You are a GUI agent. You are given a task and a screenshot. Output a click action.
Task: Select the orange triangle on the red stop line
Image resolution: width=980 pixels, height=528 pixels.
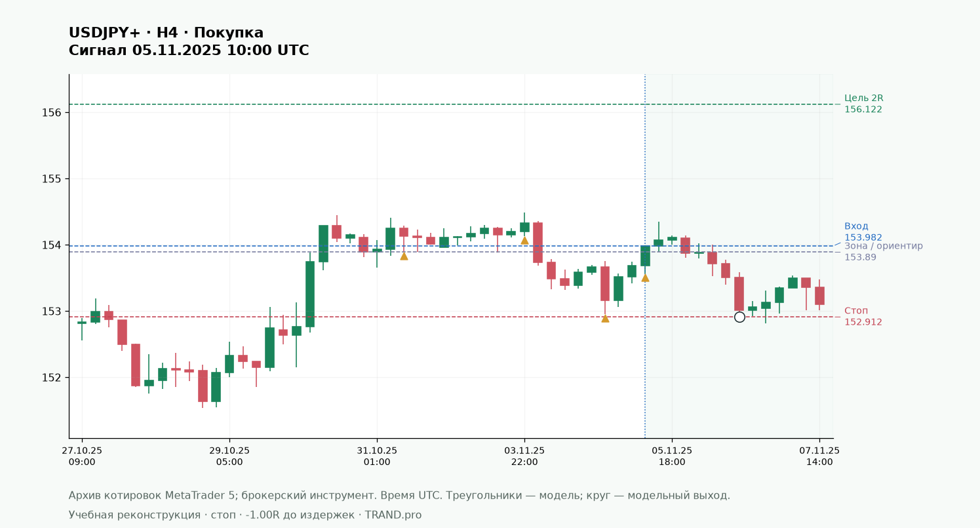[605, 318]
